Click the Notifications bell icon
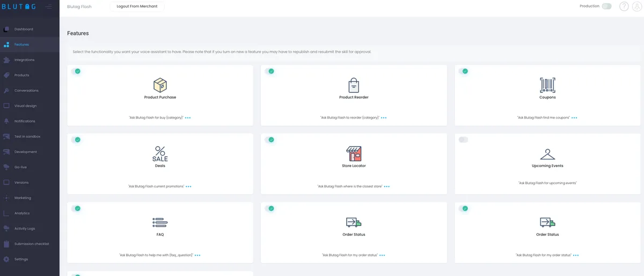This screenshot has width=644, height=276. [6, 121]
